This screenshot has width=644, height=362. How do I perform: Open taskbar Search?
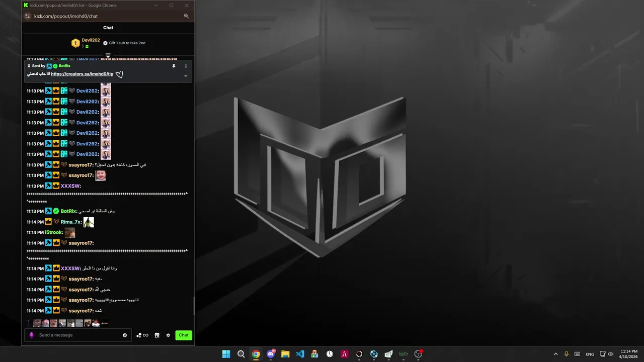coord(241,354)
